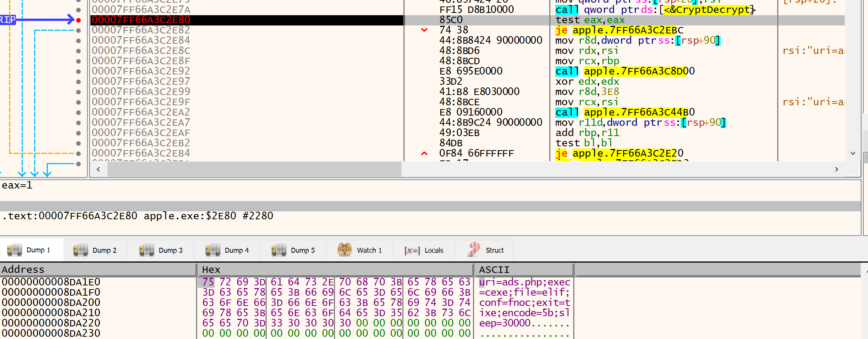Toggle breakpoint dot at 00007FF66A3C2E8C
The height and width of the screenshot is (339, 868).
click(79, 51)
